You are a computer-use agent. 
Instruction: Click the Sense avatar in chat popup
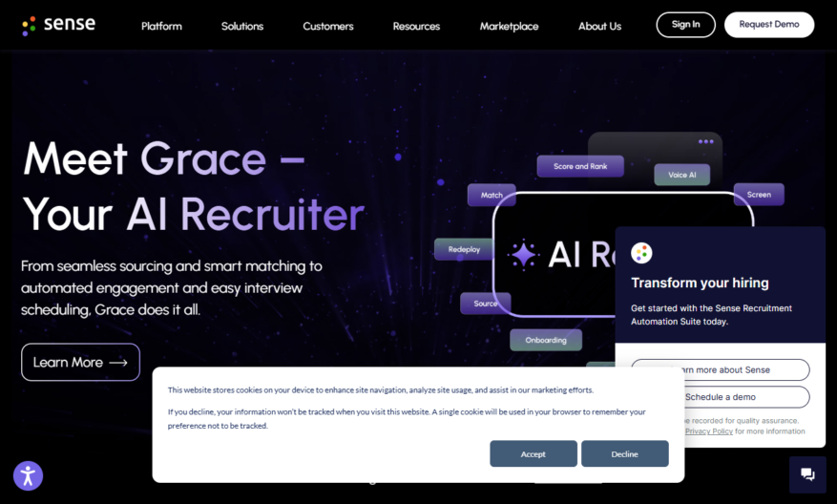click(641, 253)
